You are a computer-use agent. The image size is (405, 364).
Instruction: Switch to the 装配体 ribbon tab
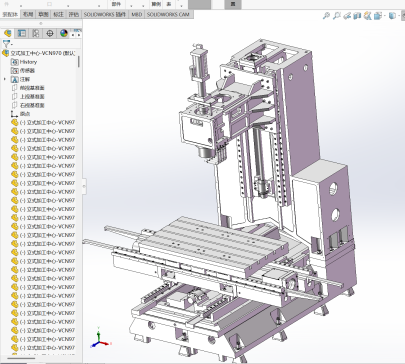(10, 14)
